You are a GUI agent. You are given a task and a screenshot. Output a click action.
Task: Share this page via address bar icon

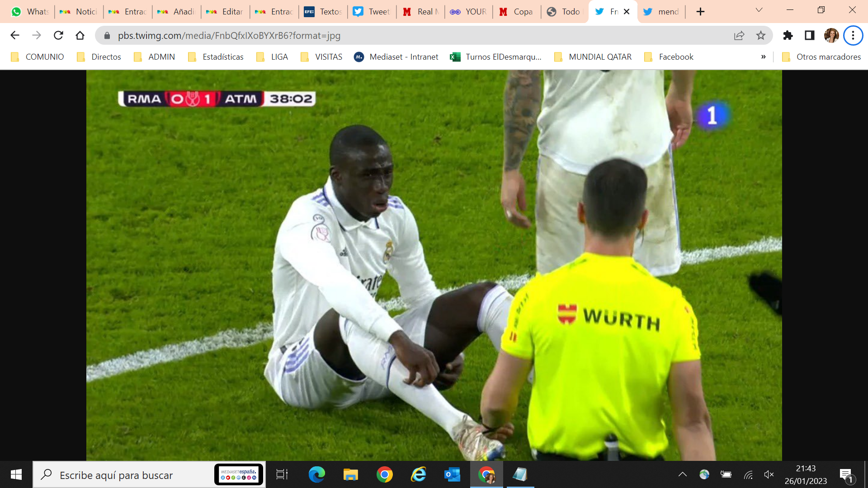[x=739, y=35]
